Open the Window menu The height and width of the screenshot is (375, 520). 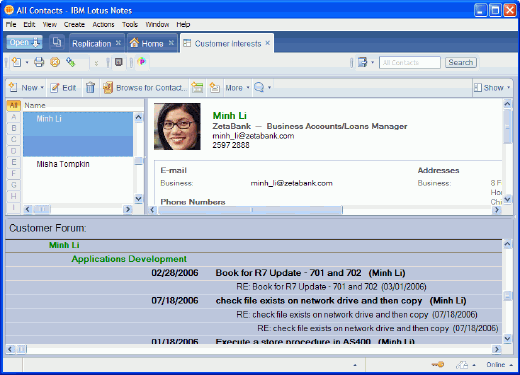157,24
